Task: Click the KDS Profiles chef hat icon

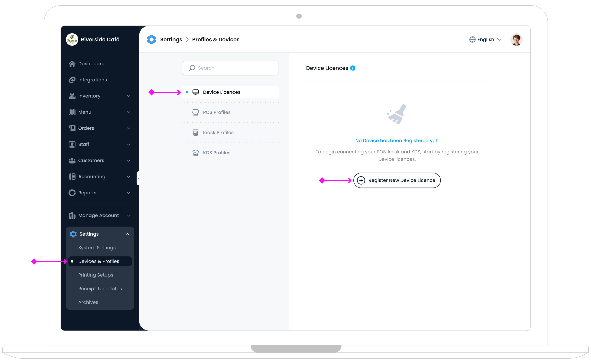Action: [195, 153]
